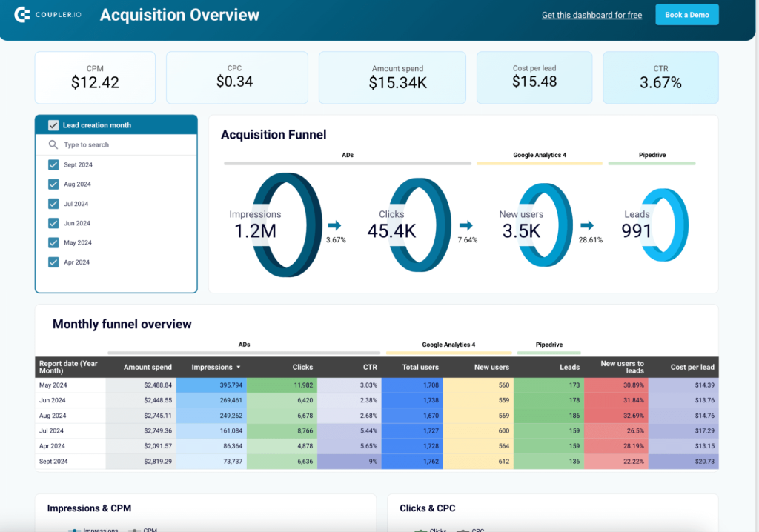Image resolution: width=759 pixels, height=532 pixels.
Task: Disable the Apr 2024 month filter
Action: 53,262
